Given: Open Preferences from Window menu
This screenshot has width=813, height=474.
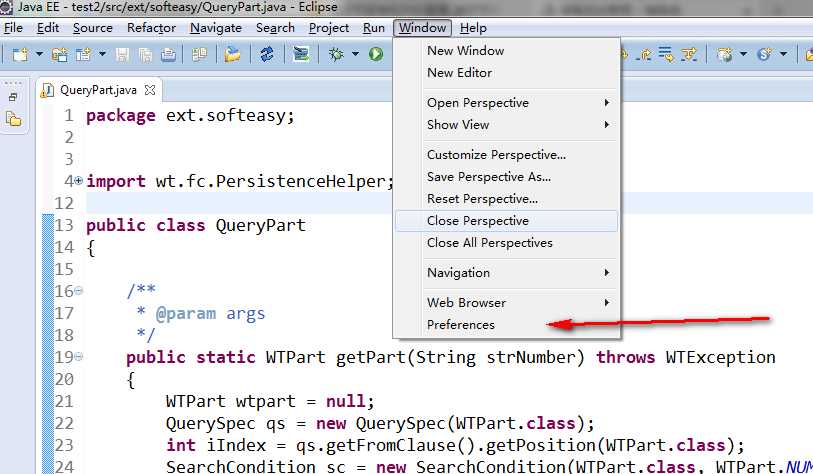Looking at the screenshot, I should (507, 325).
